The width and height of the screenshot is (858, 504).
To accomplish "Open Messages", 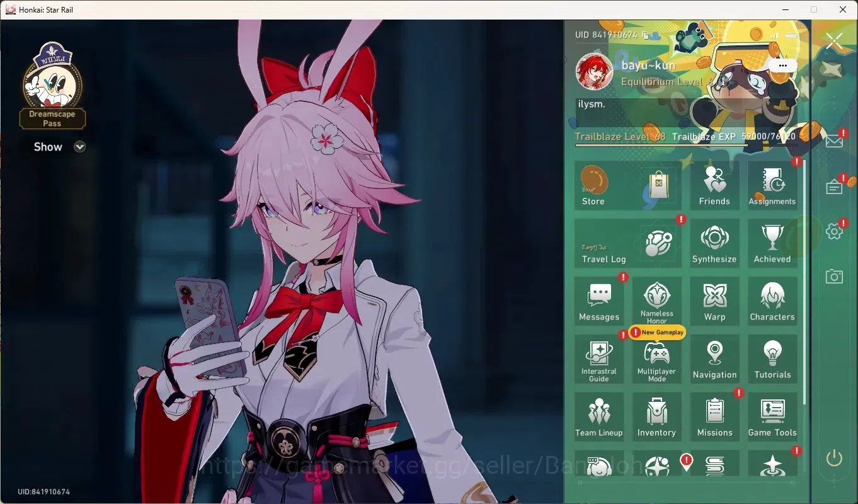I will pyautogui.click(x=599, y=301).
